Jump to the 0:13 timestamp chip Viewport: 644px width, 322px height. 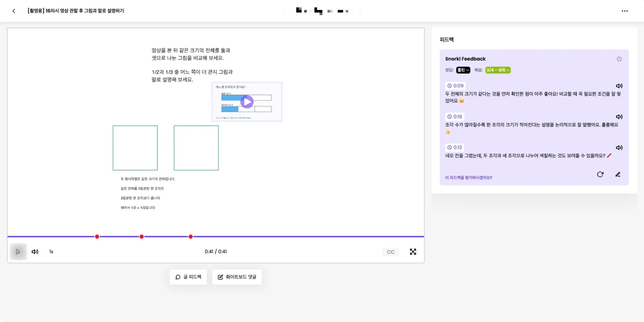tap(455, 148)
